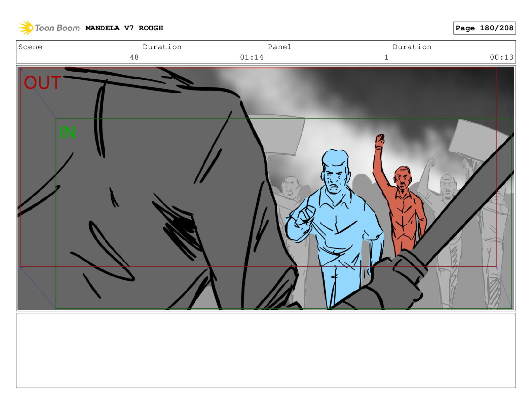Select the scene number 48
This screenshot has width=532, height=412.
tap(134, 57)
